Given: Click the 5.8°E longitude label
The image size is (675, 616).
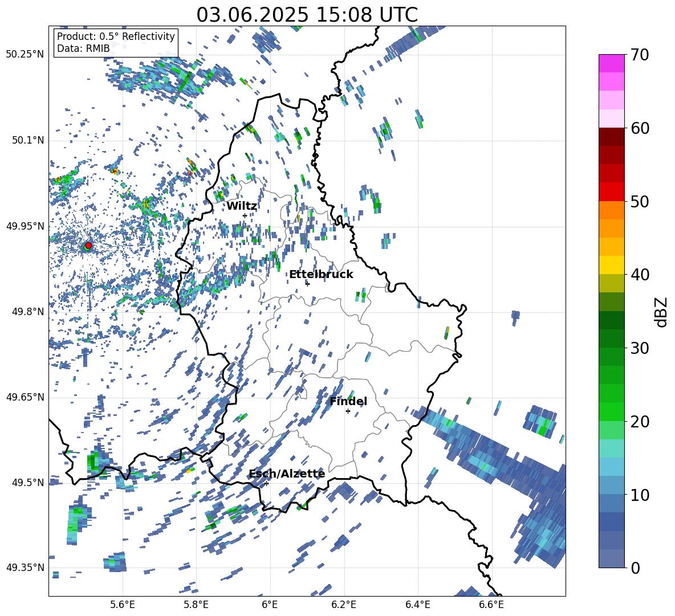Looking at the screenshot, I should tap(196, 605).
